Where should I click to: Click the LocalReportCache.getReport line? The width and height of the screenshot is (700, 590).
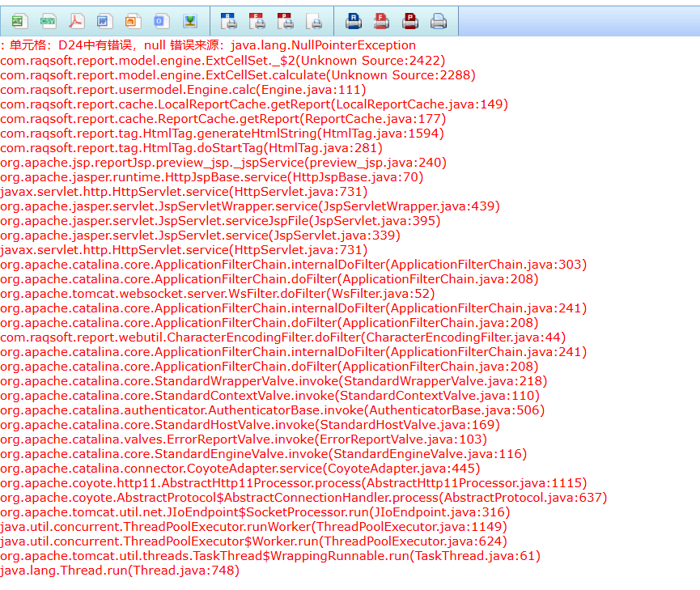tap(254, 104)
